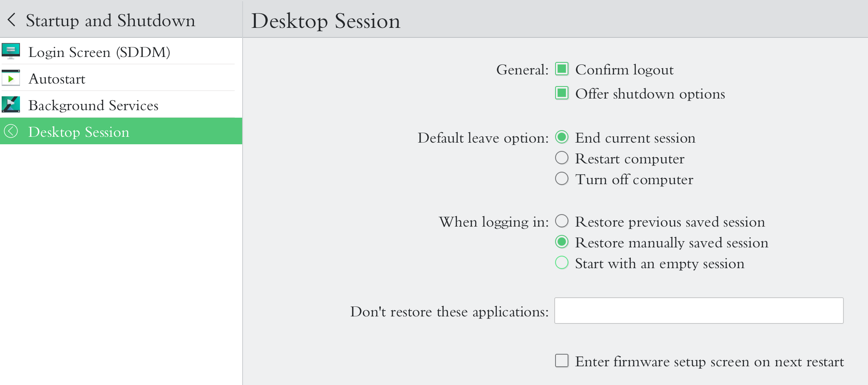Screen dimensions: 868x385
Task: Open the Autostart settings page
Action: coord(57,78)
